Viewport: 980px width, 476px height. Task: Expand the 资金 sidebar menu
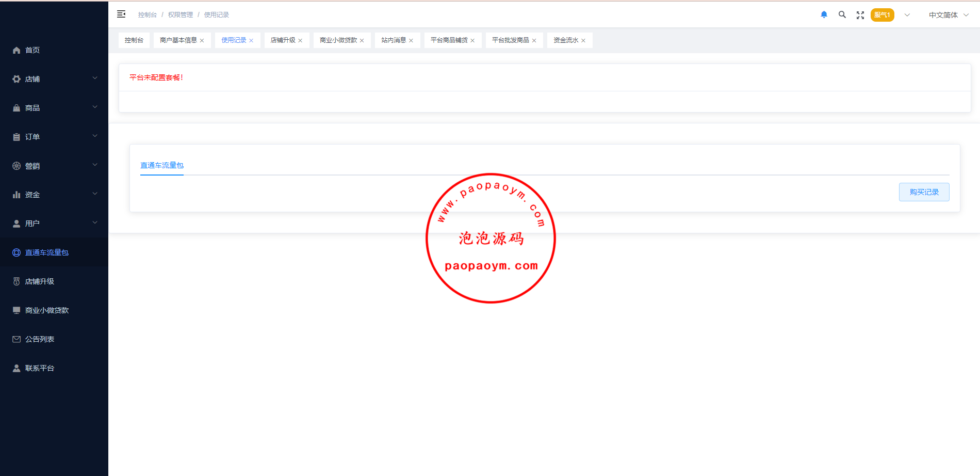tap(54, 195)
